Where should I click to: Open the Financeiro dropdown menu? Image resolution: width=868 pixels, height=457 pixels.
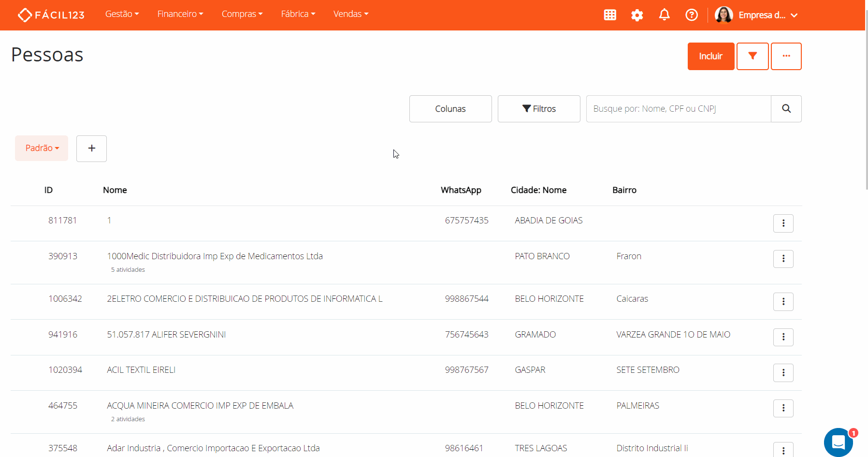pos(180,14)
